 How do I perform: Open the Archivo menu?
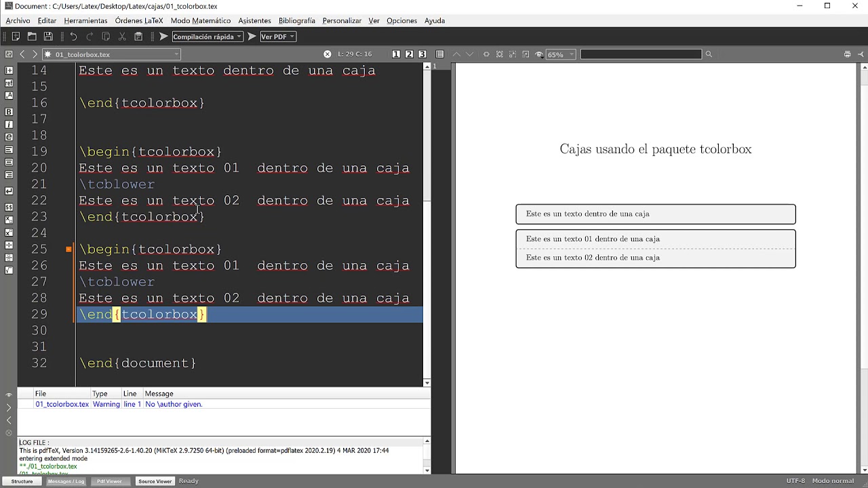pyautogui.click(x=18, y=21)
